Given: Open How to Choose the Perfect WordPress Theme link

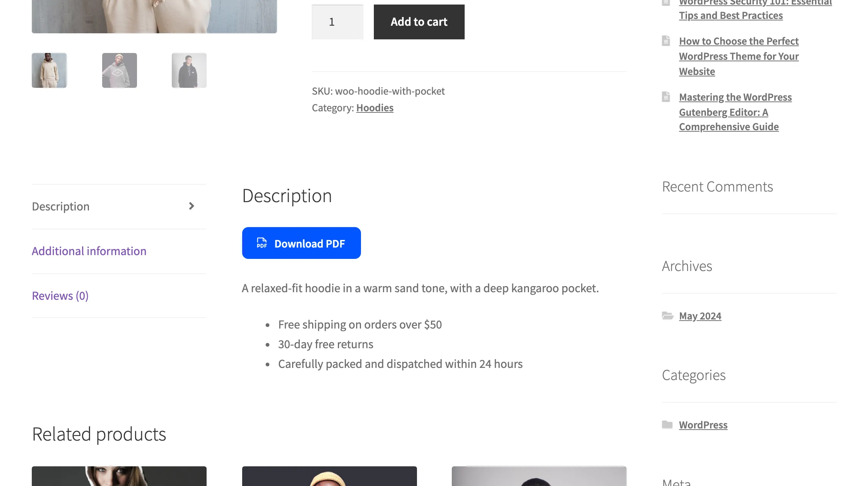Looking at the screenshot, I should point(739,56).
